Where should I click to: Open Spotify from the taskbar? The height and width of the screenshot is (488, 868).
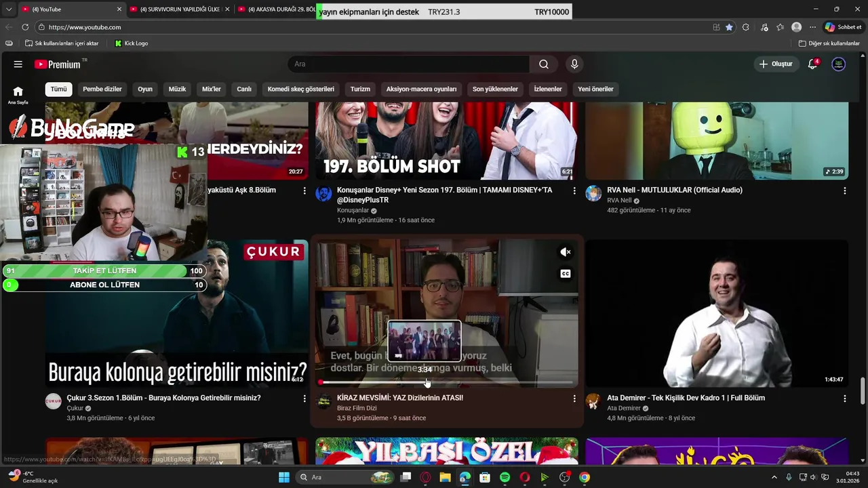505,477
